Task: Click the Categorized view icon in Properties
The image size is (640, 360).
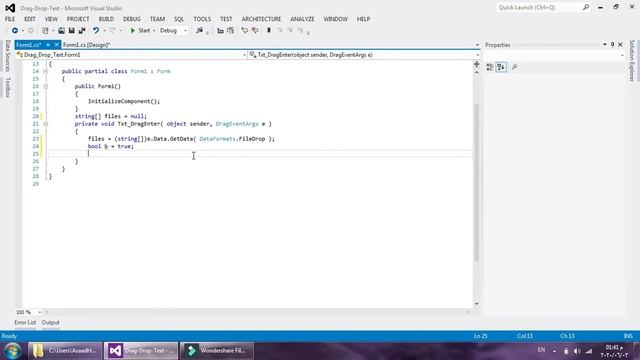Action: click(x=490, y=67)
